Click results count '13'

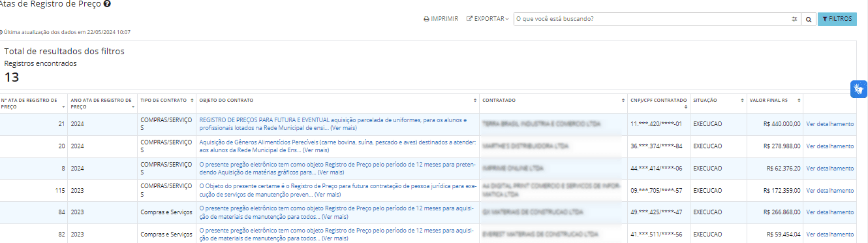point(12,78)
